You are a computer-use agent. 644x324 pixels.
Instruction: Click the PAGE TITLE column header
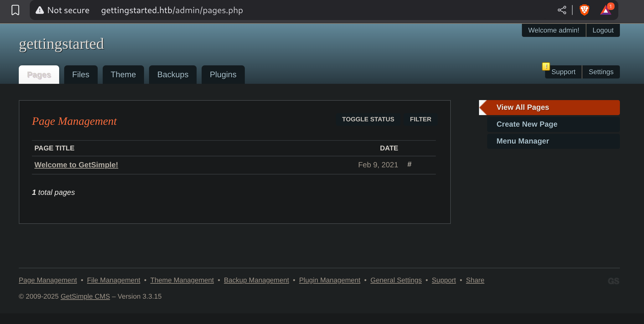tap(54, 148)
